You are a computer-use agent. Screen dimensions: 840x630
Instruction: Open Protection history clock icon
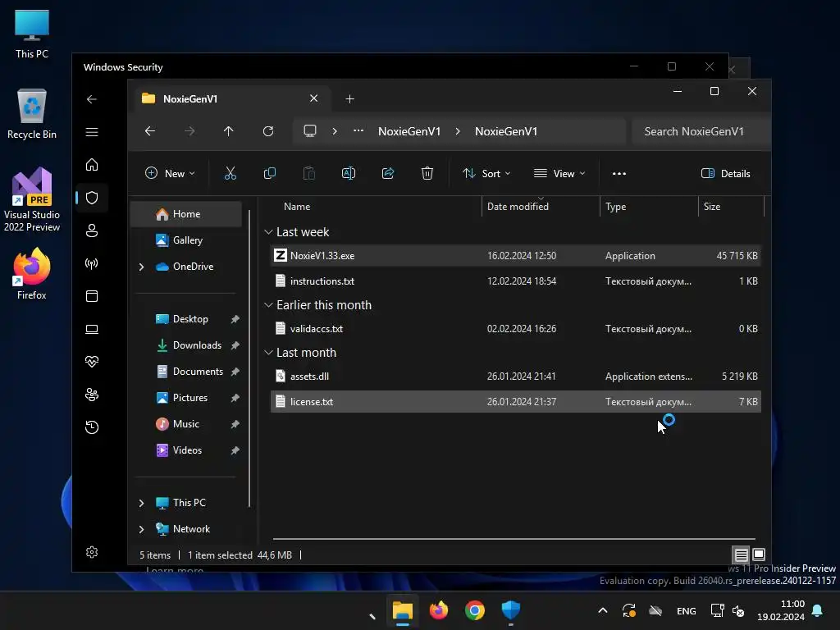tap(92, 427)
